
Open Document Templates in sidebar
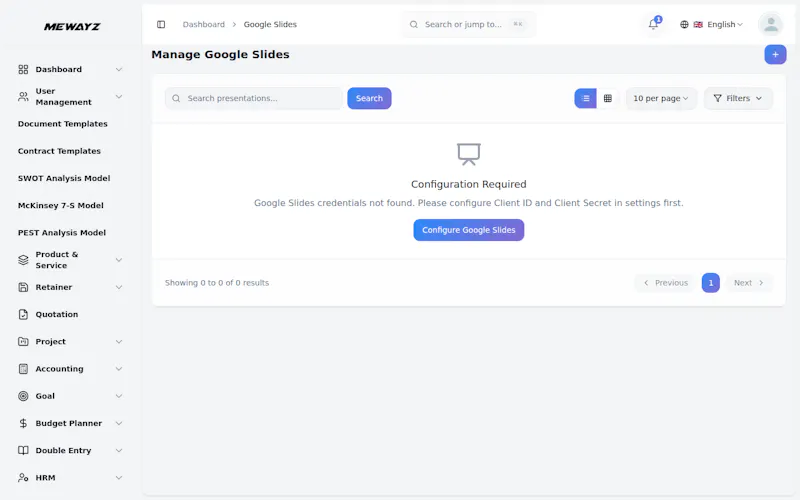pos(63,124)
